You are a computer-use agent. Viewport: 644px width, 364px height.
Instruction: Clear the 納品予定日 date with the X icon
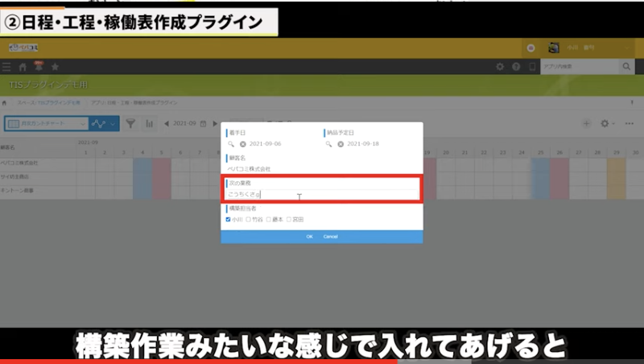(341, 144)
